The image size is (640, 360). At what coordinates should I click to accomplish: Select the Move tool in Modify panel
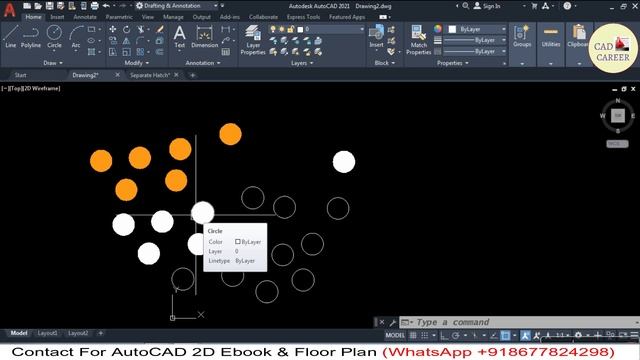coord(113,29)
